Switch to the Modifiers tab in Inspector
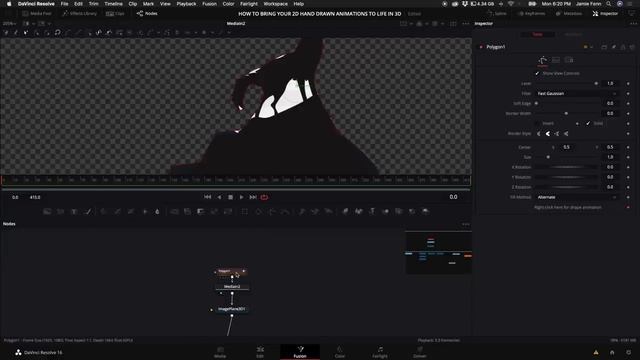This screenshot has height=360, width=640. (573, 34)
